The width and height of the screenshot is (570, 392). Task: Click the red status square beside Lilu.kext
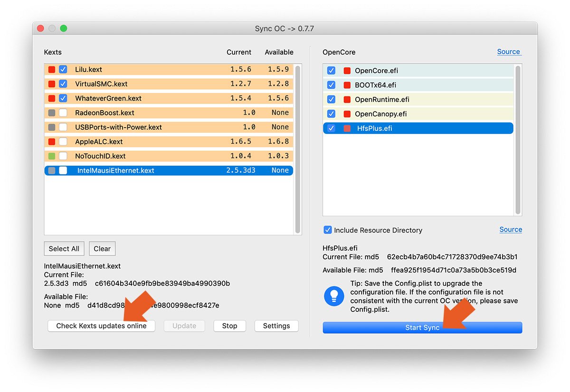(x=52, y=69)
